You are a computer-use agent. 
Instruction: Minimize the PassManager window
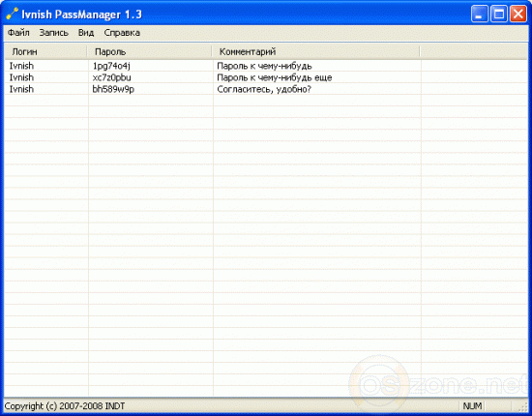tap(479, 15)
